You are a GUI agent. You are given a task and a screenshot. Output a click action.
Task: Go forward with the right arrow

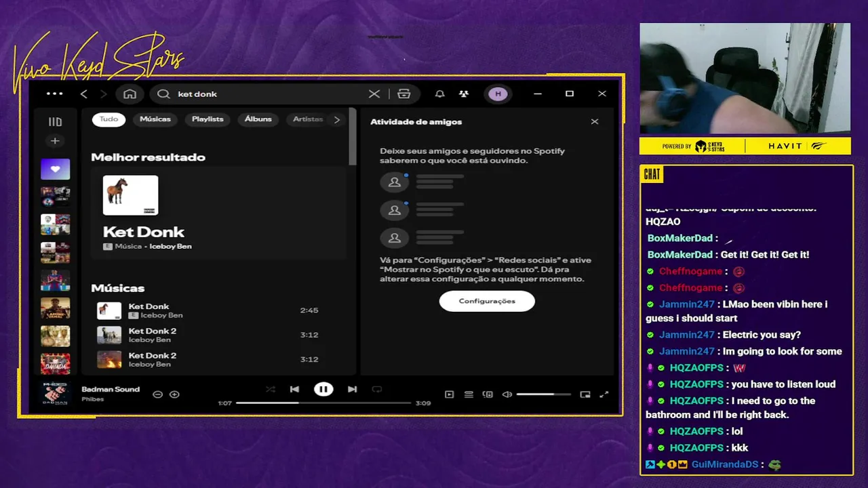pos(103,94)
